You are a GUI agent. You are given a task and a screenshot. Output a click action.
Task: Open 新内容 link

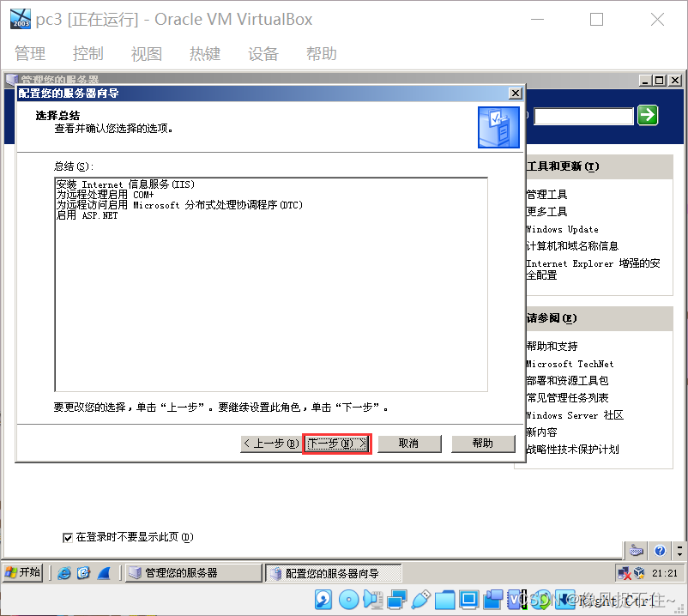pyautogui.click(x=541, y=432)
